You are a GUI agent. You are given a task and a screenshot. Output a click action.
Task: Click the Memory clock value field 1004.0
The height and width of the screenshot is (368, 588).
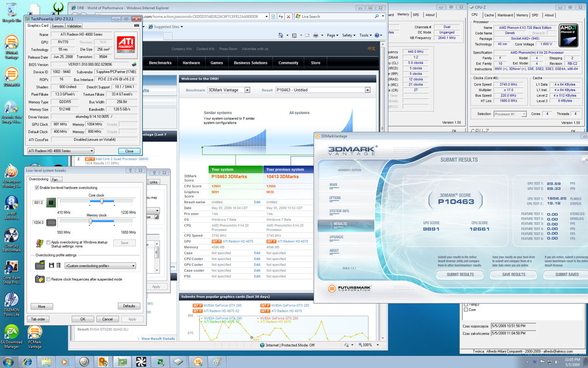[38, 223]
